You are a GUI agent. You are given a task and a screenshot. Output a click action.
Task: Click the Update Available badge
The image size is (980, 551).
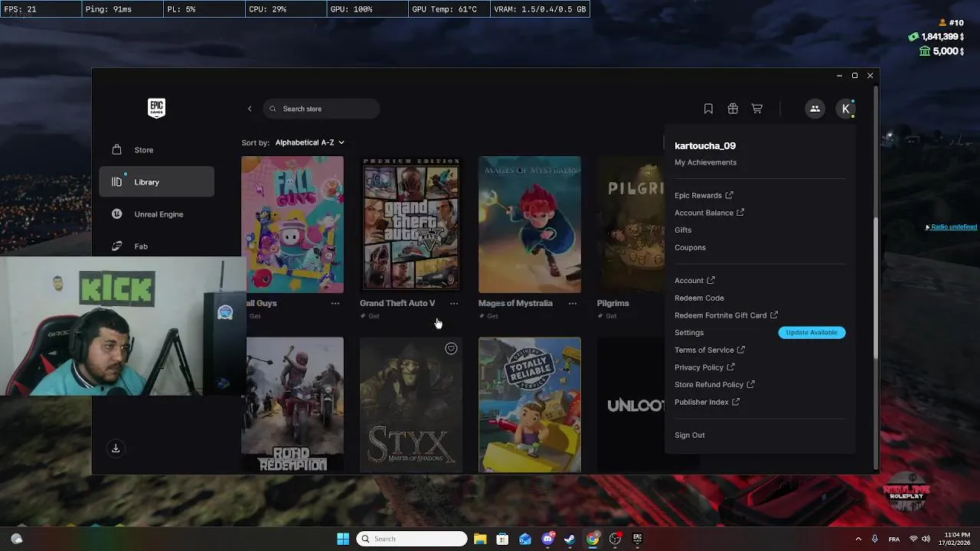pos(812,332)
